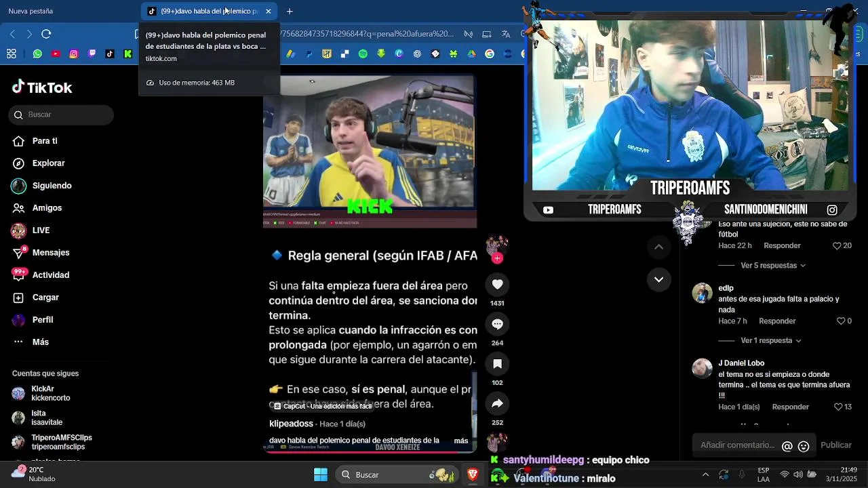Open the Amigos section
The image size is (868, 488).
pos(37,208)
